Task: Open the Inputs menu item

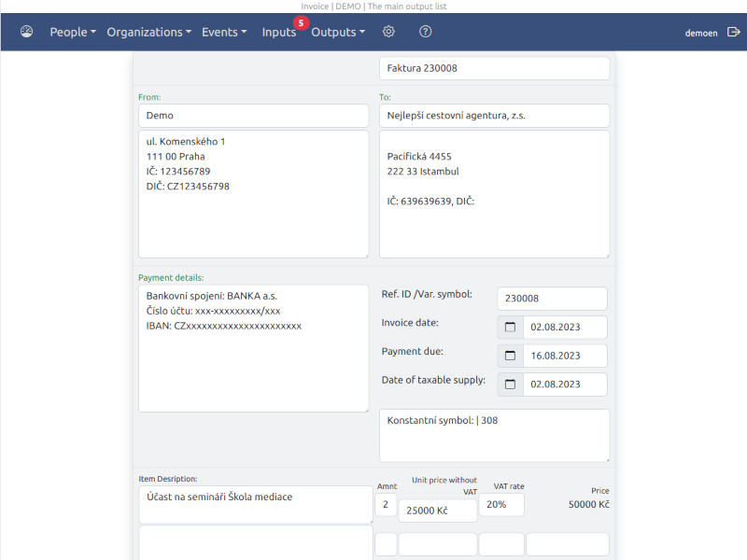Action: point(279,32)
